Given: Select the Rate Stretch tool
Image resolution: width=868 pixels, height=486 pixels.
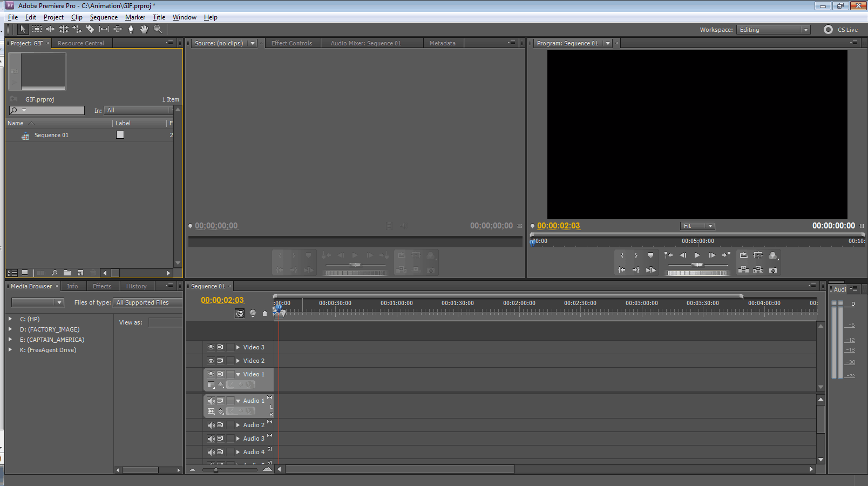Looking at the screenshot, I should [77, 29].
